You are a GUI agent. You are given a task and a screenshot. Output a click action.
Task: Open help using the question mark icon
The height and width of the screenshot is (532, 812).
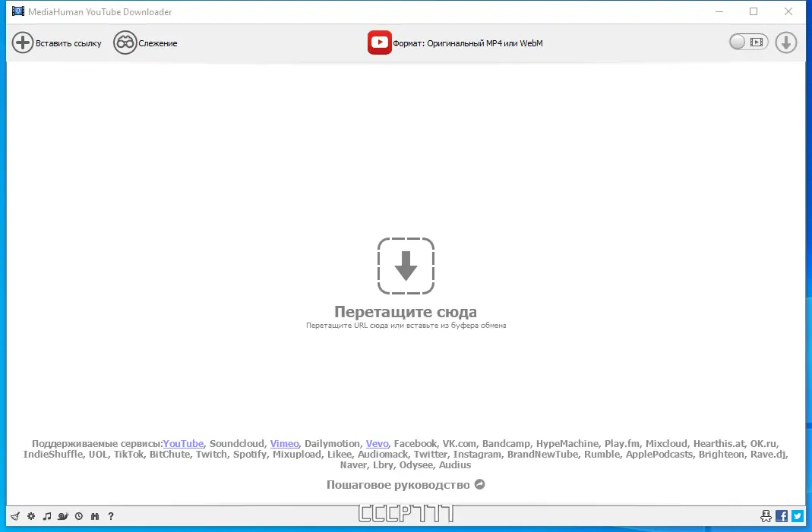(111, 516)
